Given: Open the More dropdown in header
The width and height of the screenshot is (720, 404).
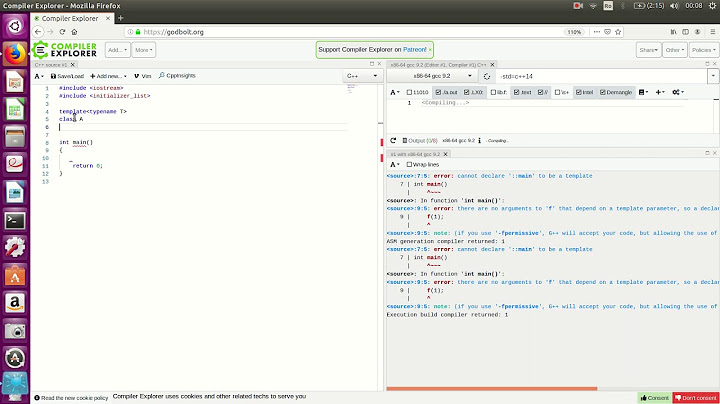Looking at the screenshot, I should pyautogui.click(x=144, y=50).
